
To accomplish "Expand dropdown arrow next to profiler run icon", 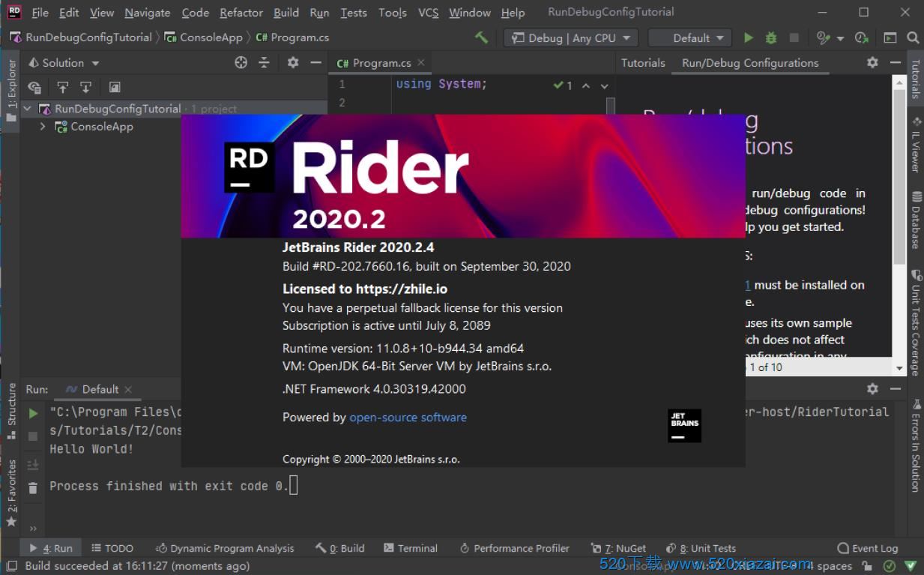I will point(840,38).
